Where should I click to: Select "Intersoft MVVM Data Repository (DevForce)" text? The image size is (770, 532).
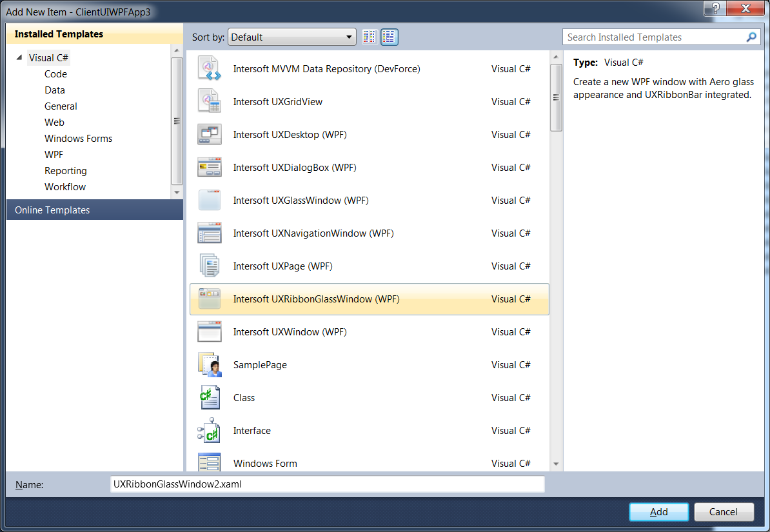(x=326, y=69)
